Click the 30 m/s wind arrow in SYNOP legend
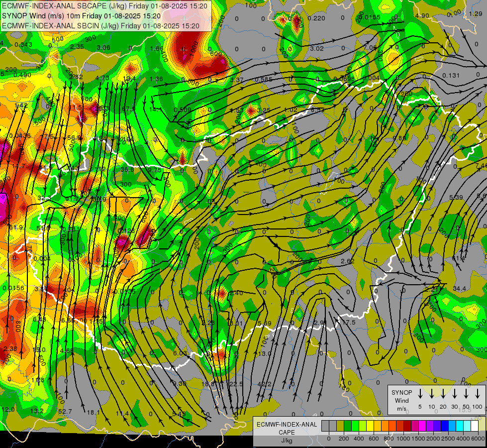This screenshot has height=448, width=487. click(455, 394)
